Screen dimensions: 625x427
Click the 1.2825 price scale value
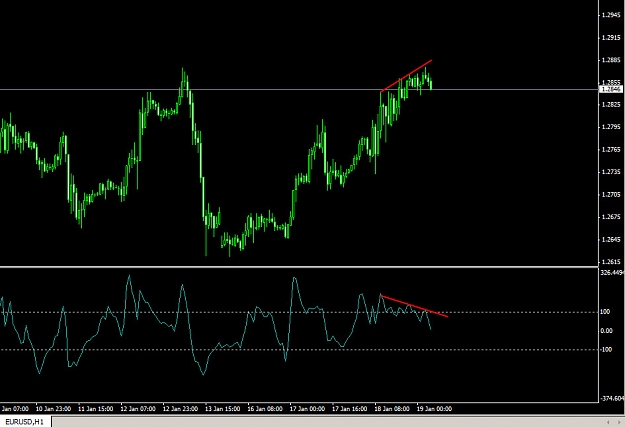[x=611, y=104]
